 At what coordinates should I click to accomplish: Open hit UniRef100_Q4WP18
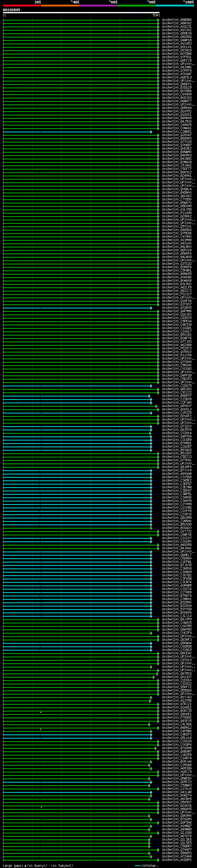click(x=177, y=40)
